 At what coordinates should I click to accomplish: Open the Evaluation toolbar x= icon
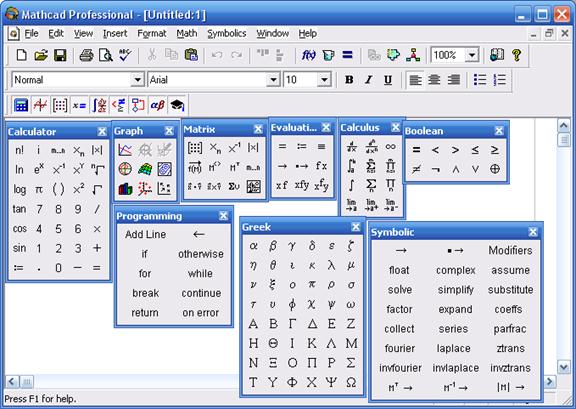[x=79, y=106]
